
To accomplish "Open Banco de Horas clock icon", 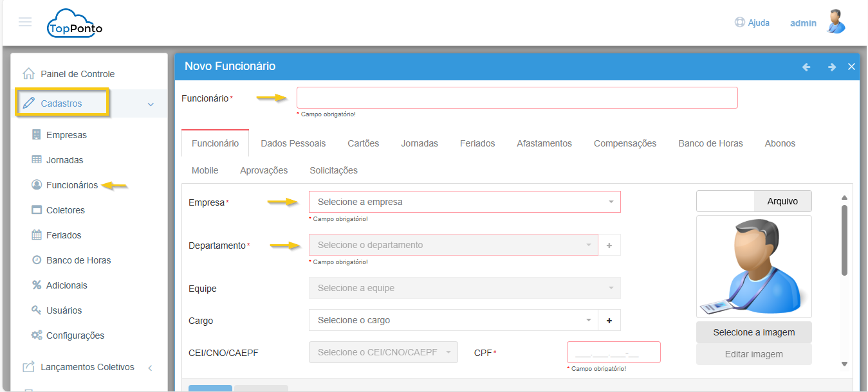I will pyautogui.click(x=36, y=260).
